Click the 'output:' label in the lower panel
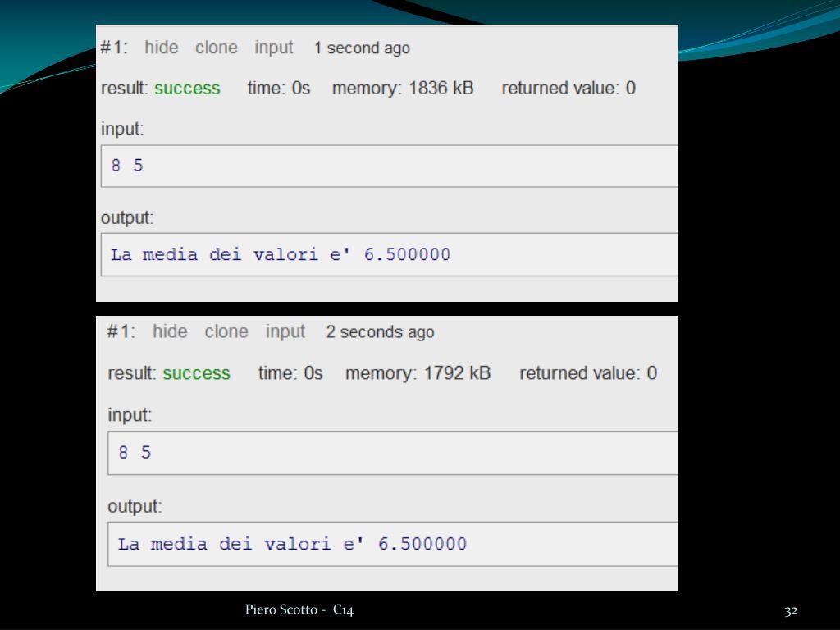Screen dimensions: 840x630 coord(135,506)
